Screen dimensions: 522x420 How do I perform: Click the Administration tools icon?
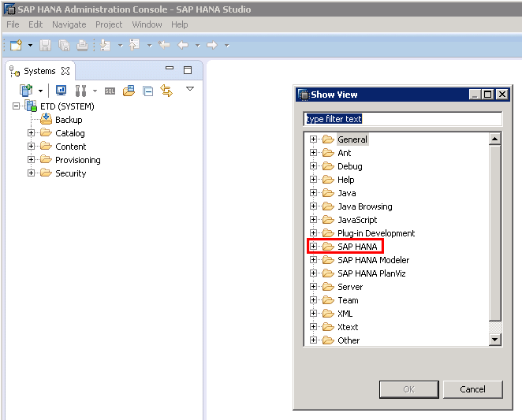point(80,91)
